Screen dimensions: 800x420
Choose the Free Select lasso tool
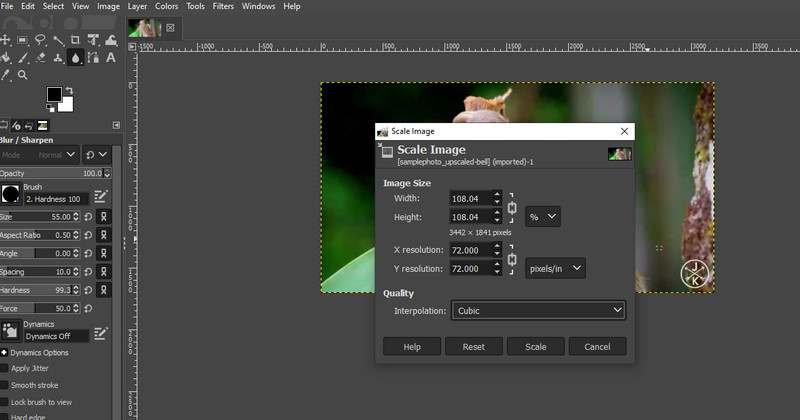tap(41, 40)
